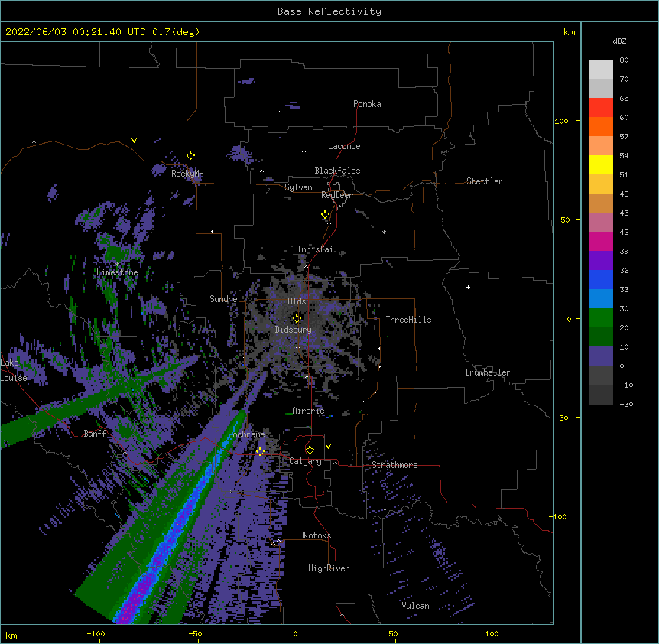This screenshot has height=644, width=659.
Task: Click the -30 value on dBZ scale
Action: pos(626,405)
